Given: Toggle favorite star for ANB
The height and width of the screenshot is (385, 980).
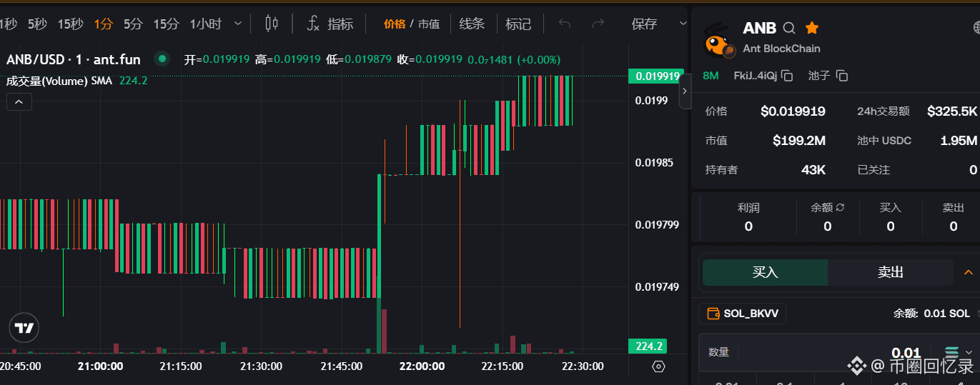Looking at the screenshot, I should pos(812,28).
